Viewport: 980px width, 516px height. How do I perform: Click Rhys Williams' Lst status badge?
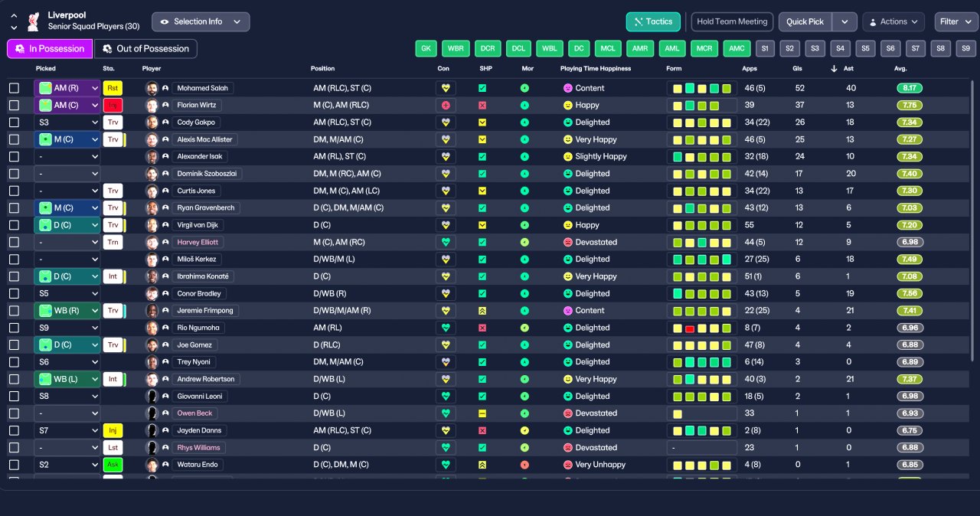(113, 448)
